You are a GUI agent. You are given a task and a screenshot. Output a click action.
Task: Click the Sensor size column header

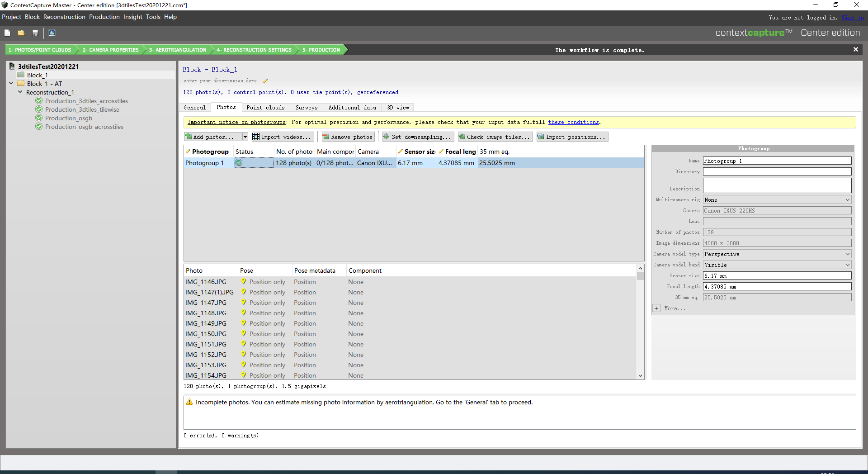416,152
